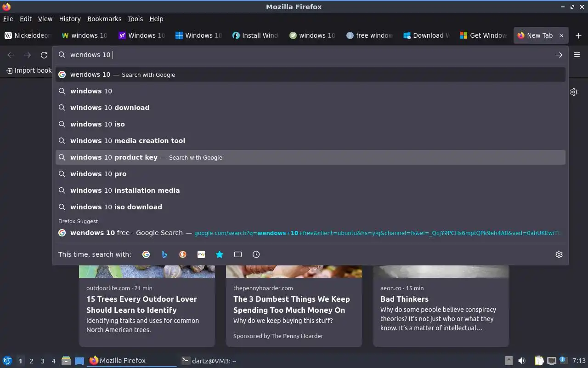Image resolution: width=588 pixels, height=368 pixels.
Task: Switch to the Nickelodeon tab
Action: (28, 35)
